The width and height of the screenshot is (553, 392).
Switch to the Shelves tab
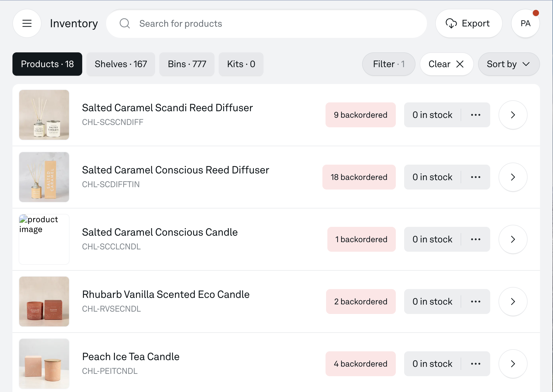pyautogui.click(x=121, y=64)
